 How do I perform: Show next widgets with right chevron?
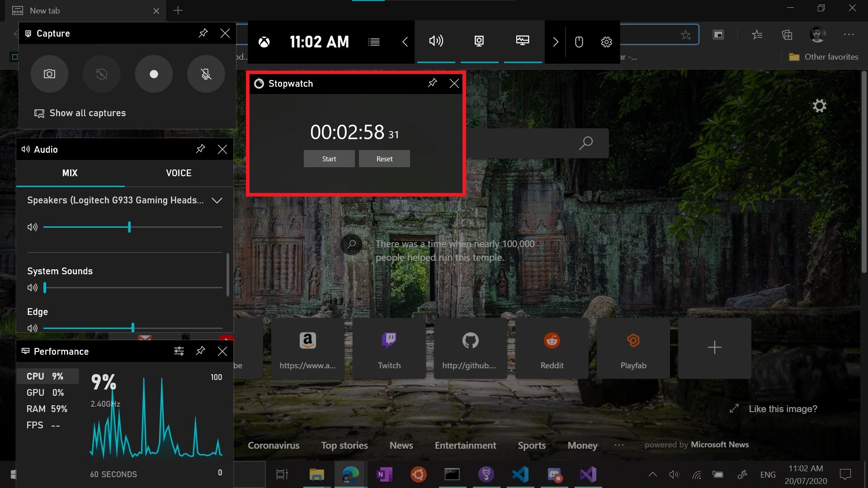556,42
